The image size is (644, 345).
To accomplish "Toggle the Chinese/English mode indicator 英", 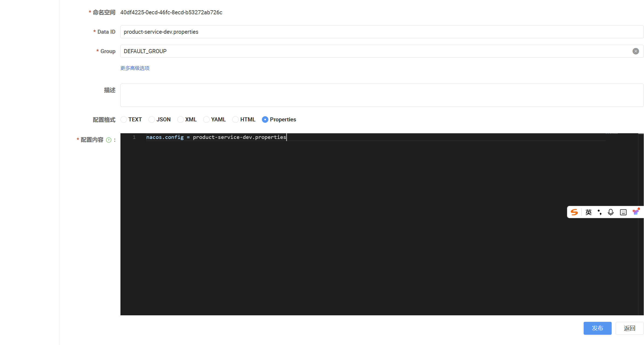I will tap(588, 212).
